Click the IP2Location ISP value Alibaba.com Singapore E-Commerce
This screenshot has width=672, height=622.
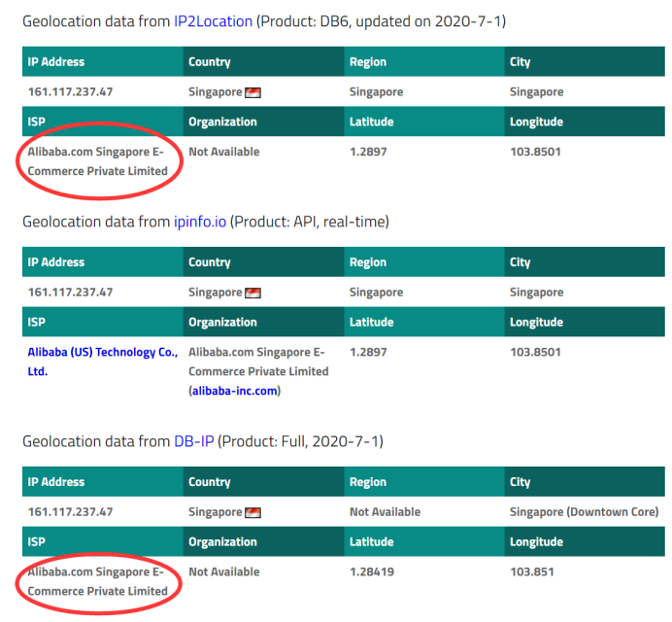[98, 161]
